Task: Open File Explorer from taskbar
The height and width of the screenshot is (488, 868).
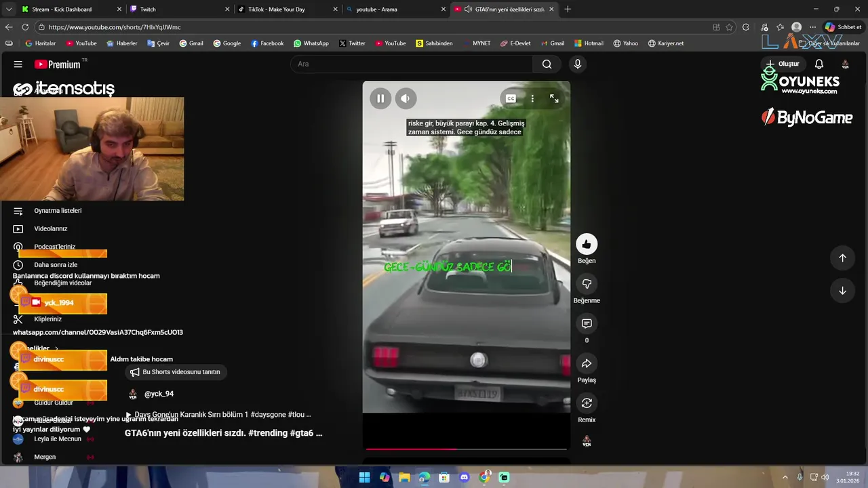Action: (x=404, y=477)
